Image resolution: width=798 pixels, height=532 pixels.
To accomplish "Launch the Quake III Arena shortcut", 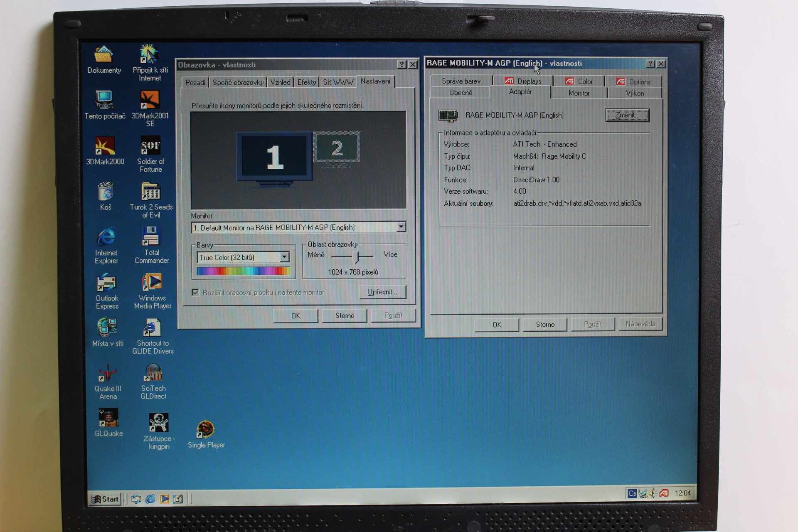I will click(108, 382).
